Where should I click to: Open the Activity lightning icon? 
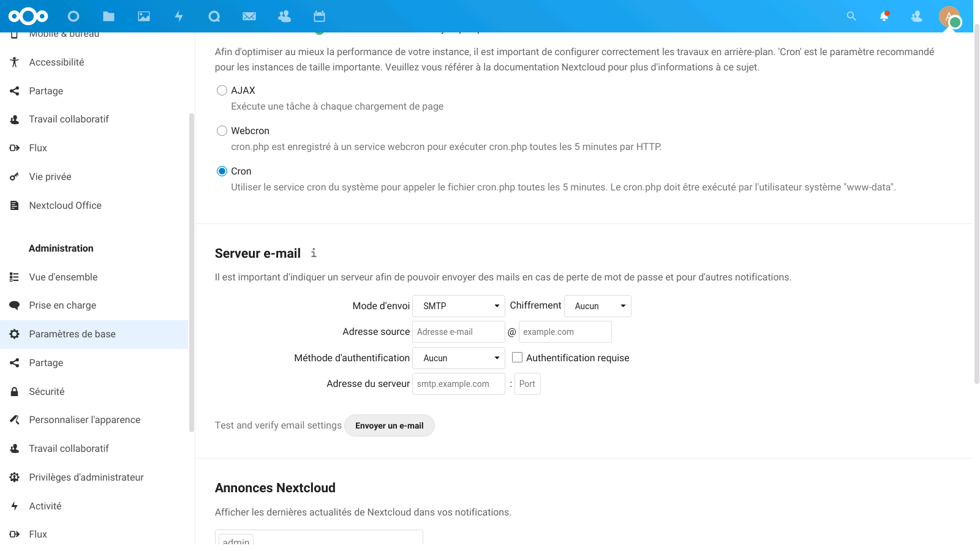pyautogui.click(x=179, y=17)
